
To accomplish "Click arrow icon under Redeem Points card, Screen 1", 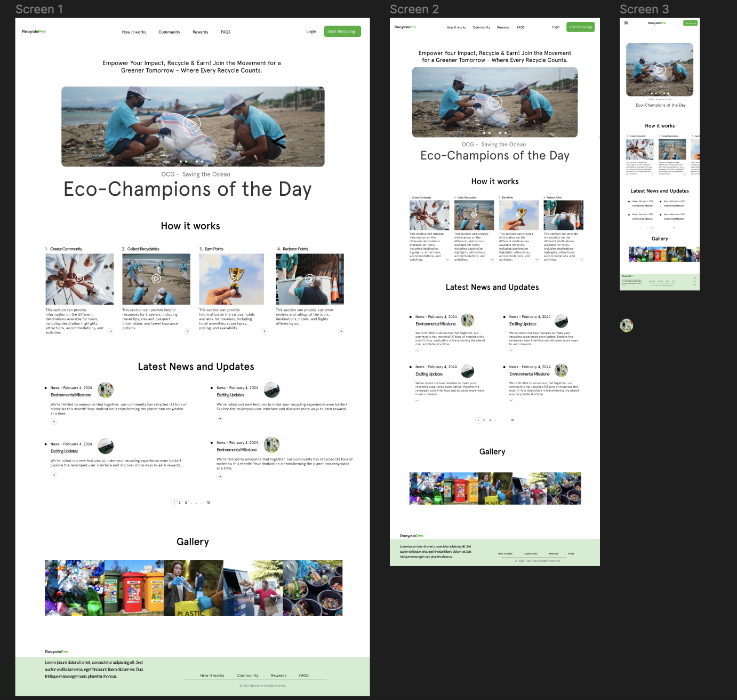I will [x=341, y=331].
